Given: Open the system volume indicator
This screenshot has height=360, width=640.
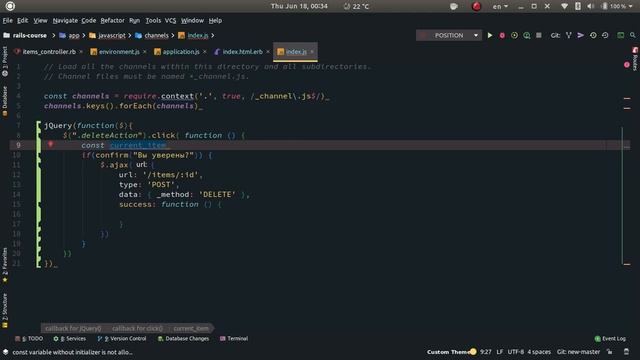Looking at the screenshot, I should click(591, 6).
